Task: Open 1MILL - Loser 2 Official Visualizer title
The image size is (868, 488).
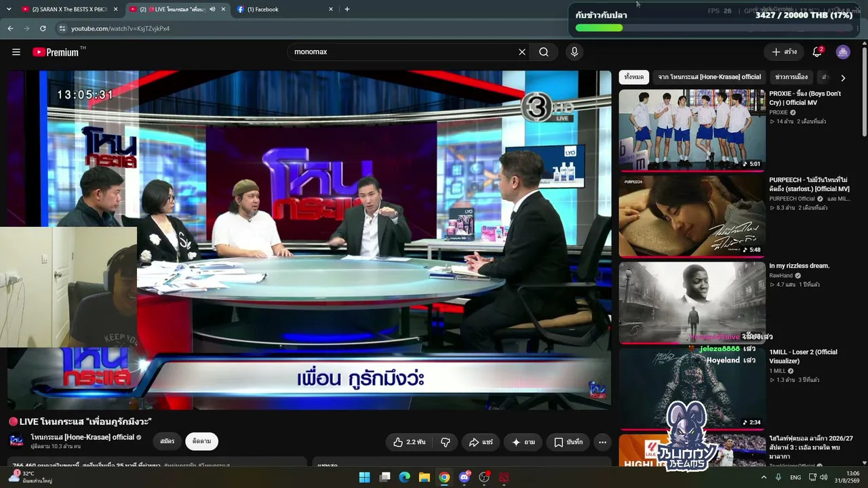Action: (803, 357)
